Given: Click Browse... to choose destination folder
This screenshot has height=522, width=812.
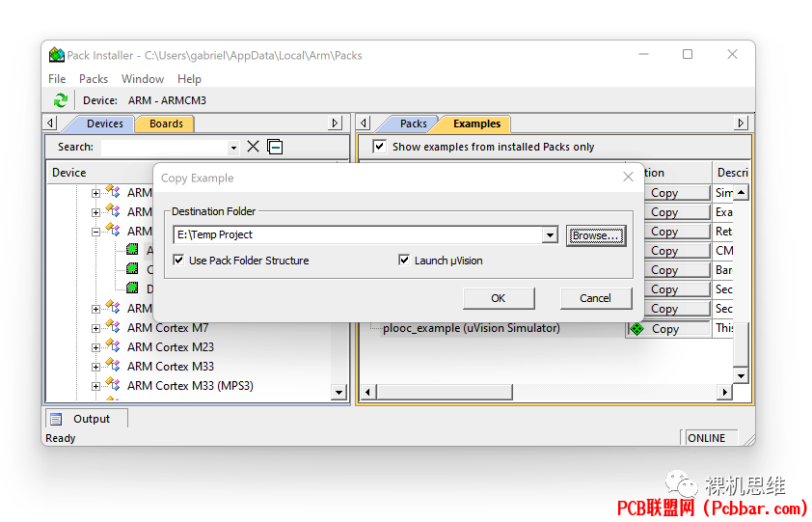Looking at the screenshot, I should pos(596,235).
